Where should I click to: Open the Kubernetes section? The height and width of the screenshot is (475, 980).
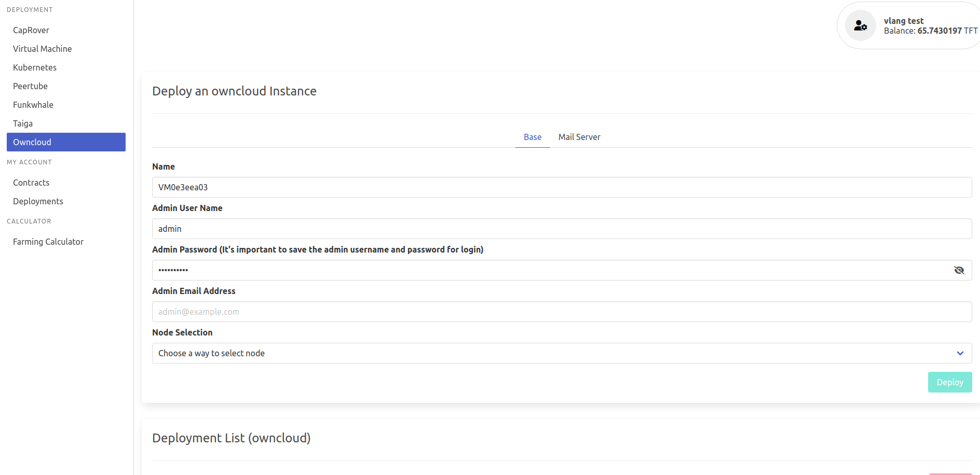tap(34, 67)
